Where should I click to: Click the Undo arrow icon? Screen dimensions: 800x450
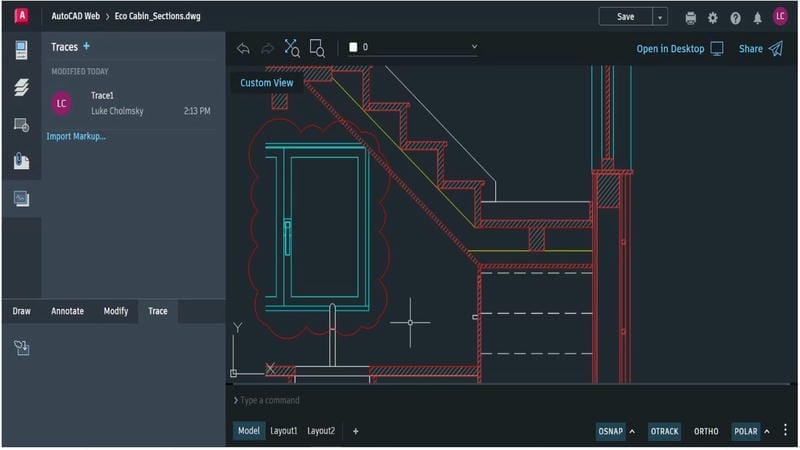(243, 48)
